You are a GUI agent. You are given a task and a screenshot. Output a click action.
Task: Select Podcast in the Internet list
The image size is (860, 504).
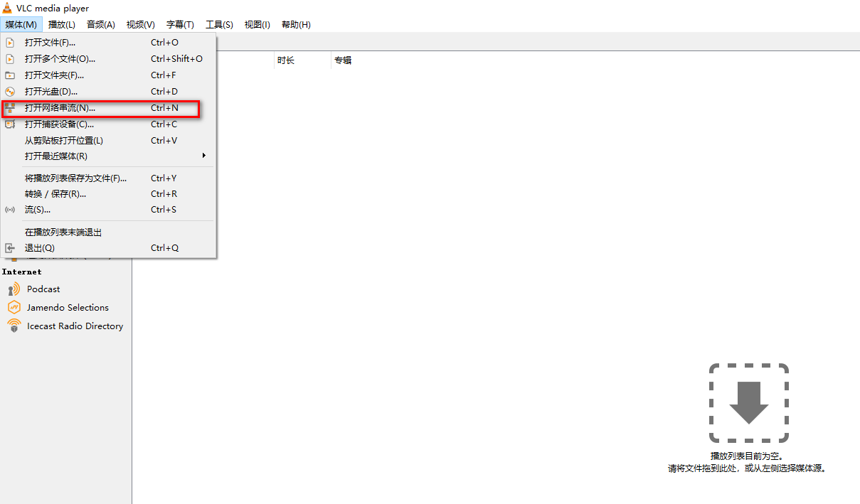coord(43,289)
